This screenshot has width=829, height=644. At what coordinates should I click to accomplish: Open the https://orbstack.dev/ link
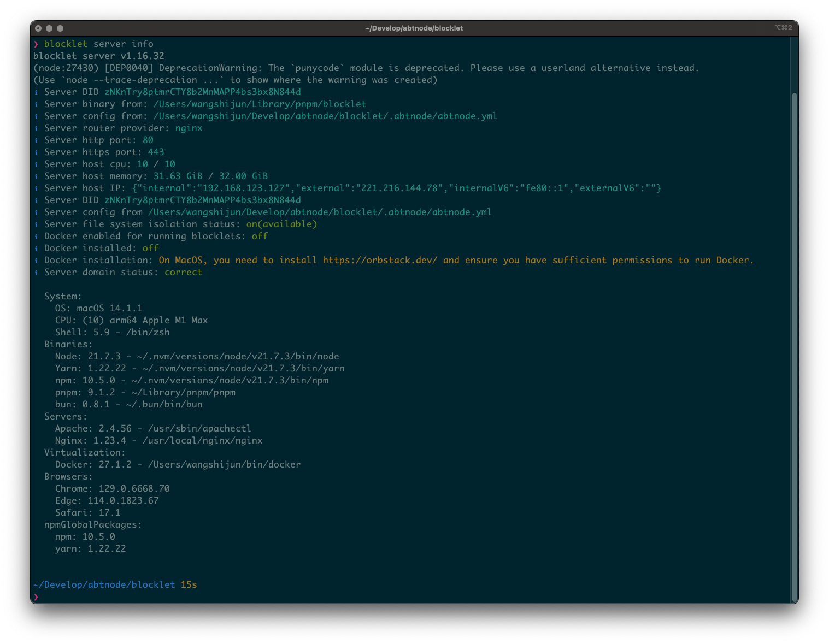380,261
